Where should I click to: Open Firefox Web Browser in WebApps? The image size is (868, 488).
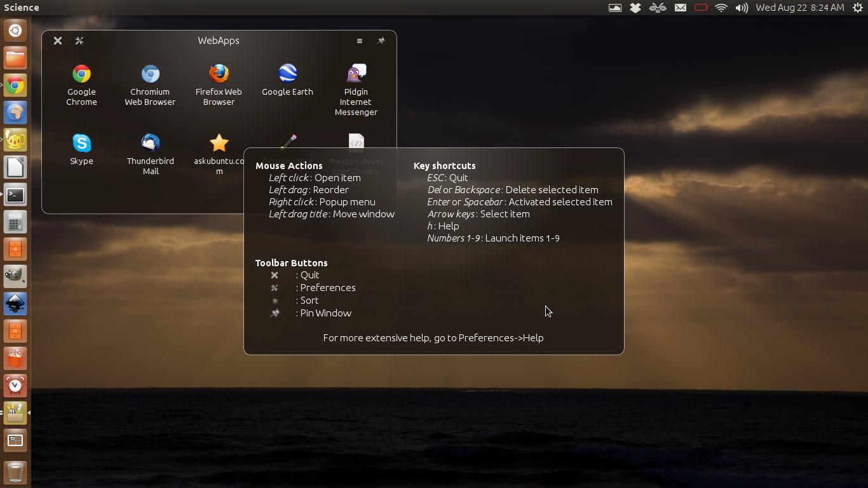pos(219,85)
